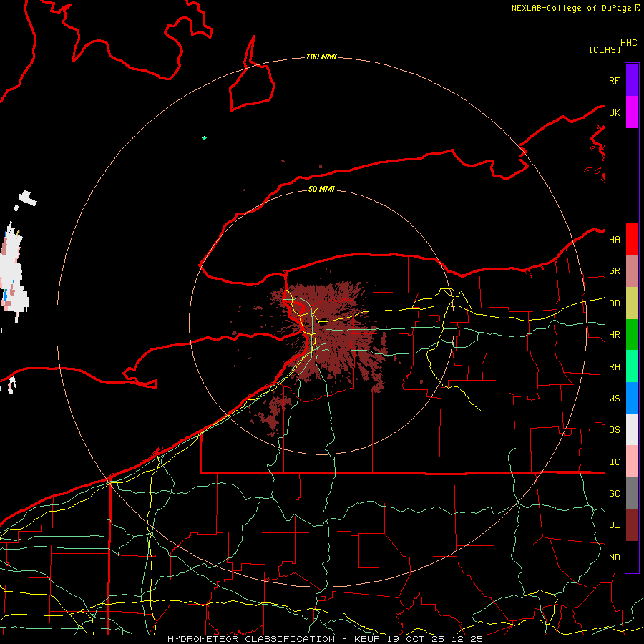
Task: Select the light pink IC legend swatch
Action: coord(632,462)
